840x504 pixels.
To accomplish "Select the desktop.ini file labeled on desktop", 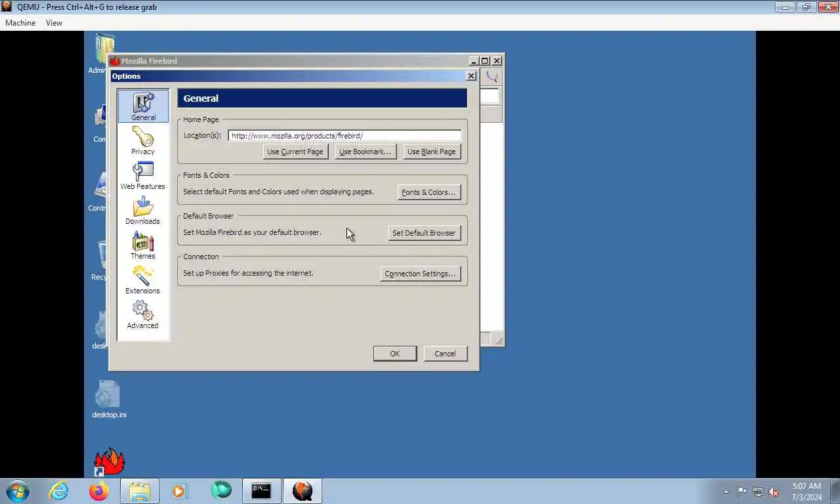I will pos(109,399).
